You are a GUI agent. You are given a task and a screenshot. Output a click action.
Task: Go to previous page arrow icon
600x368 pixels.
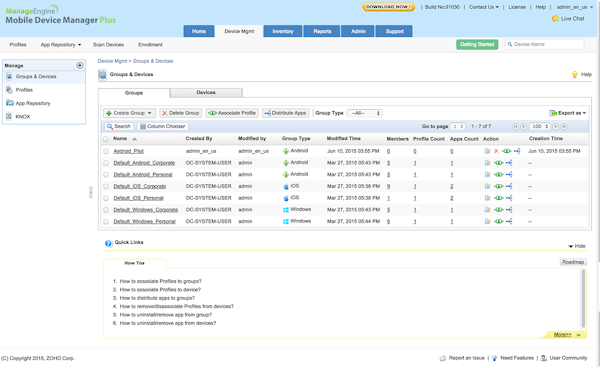523,126
